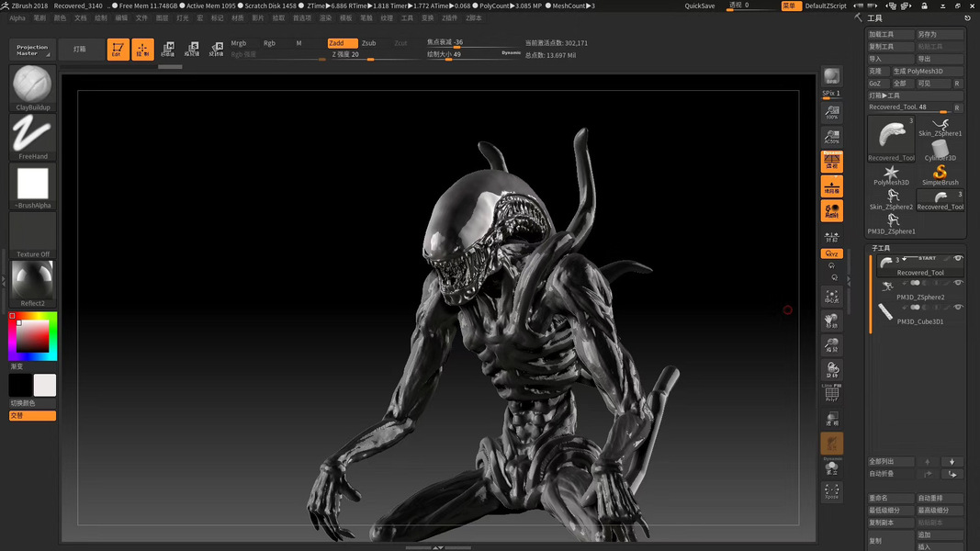Select the SimpleBrush tool

click(x=940, y=175)
